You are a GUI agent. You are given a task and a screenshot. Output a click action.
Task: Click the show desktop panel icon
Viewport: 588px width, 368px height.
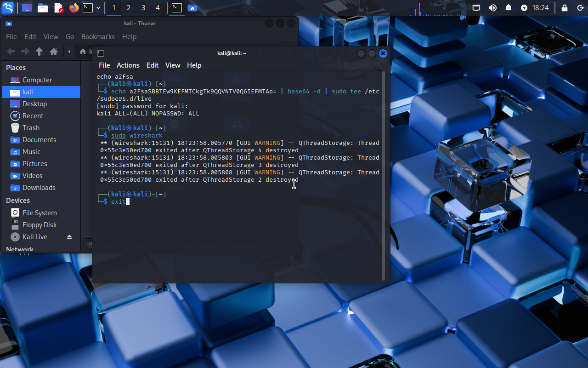27,8
